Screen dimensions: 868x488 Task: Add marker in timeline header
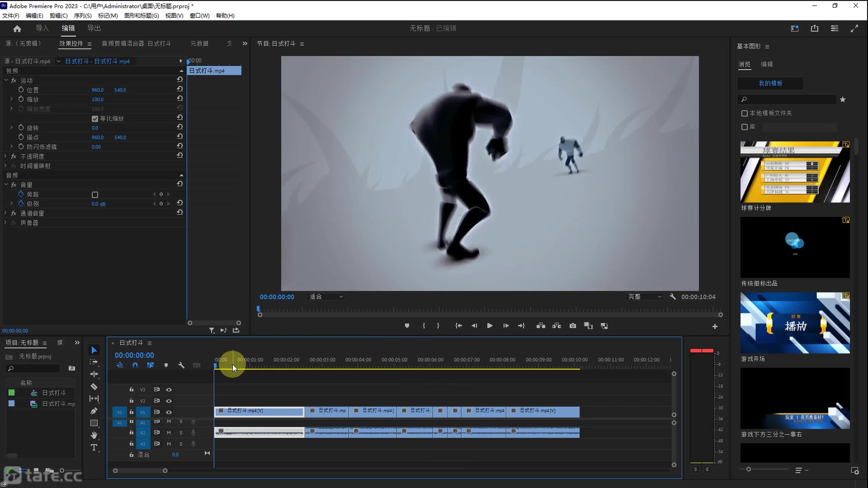click(x=166, y=365)
